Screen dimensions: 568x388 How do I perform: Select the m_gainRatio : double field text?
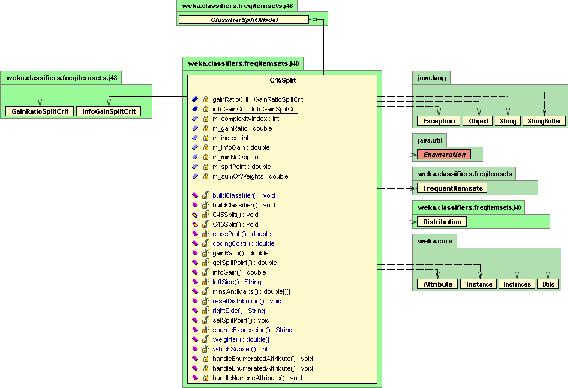pos(242,128)
